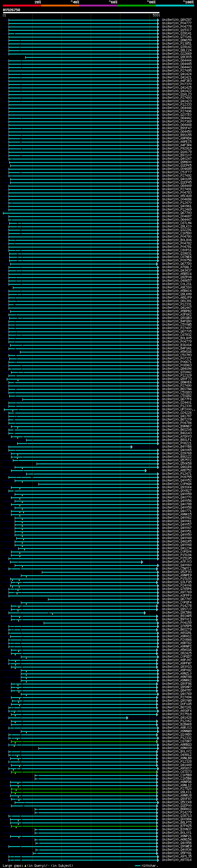Viewport: 197px width, 868px height.
Task: Select the UniRef100_UPI000.. truncated label
Action: [178, 410]
